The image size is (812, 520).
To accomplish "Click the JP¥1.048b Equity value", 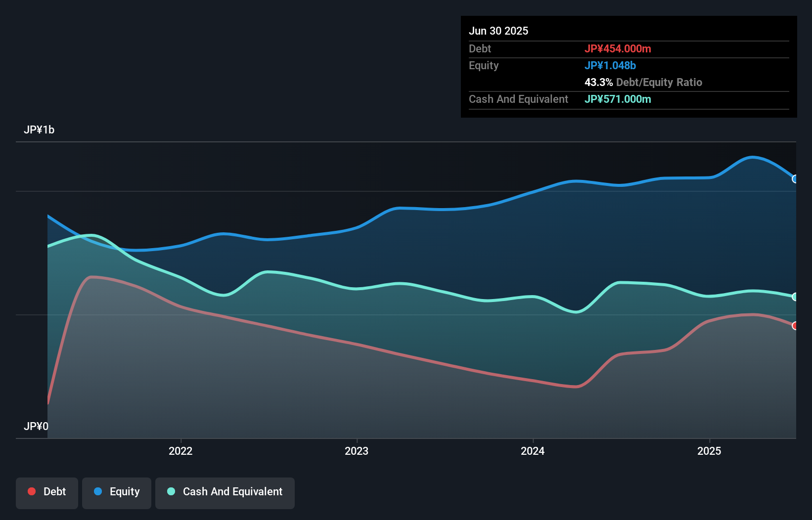I will [x=610, y=65].
